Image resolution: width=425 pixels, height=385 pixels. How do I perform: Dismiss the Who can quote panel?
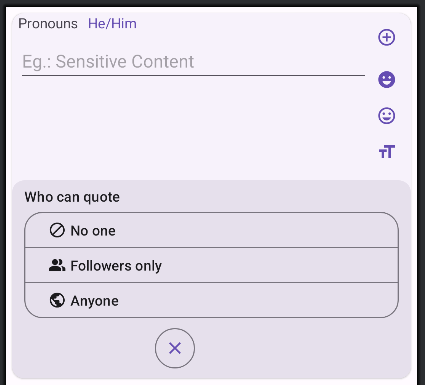pyautogui.click(x=175, y=348)
